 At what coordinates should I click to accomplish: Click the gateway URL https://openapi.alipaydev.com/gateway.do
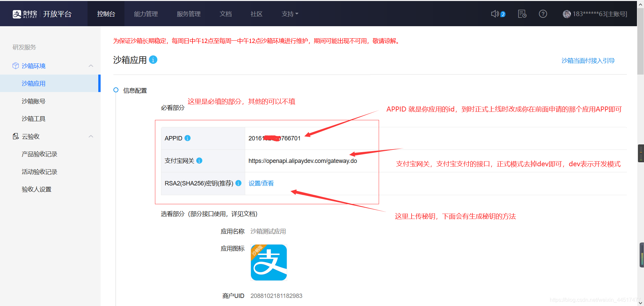click(x=303, y=161)
